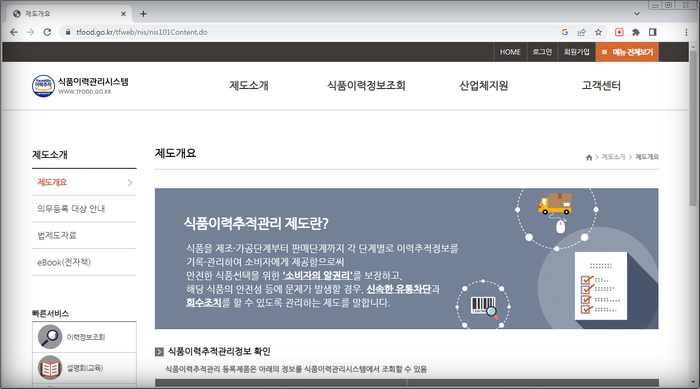
Task: Click 제도소개 in the breadcrumb
Action: (613, 157)
